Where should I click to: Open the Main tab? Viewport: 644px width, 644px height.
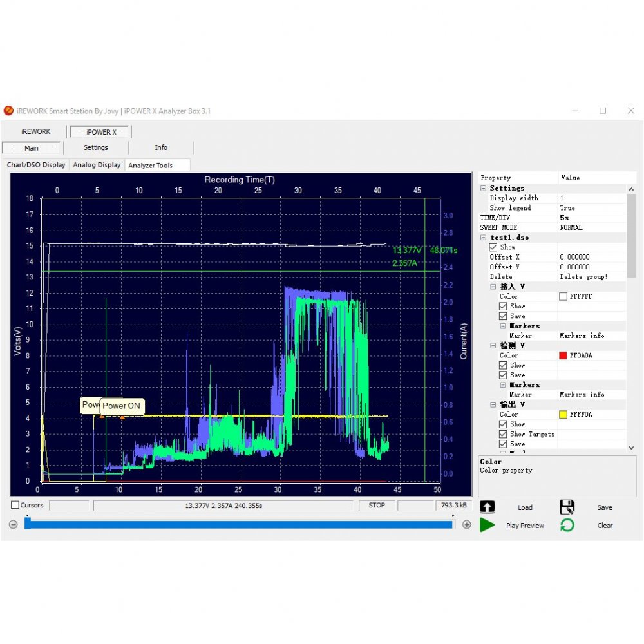[x=31, y=148]
